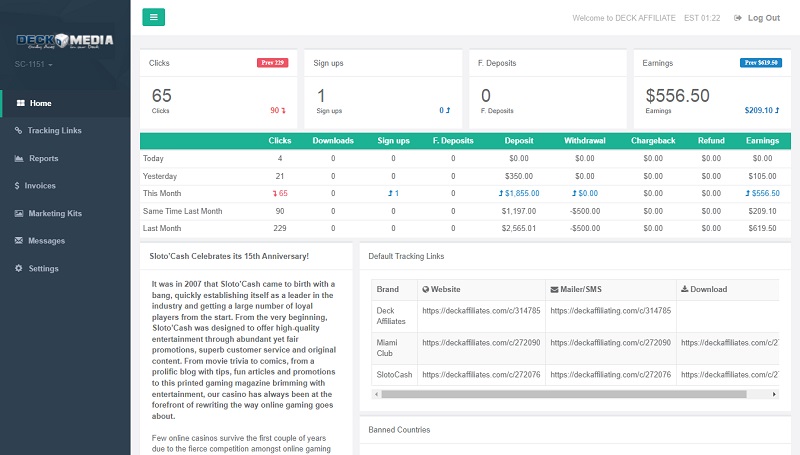
Task: Click Deck Affiliates mailer link 314785
Action: click(611, 311)
